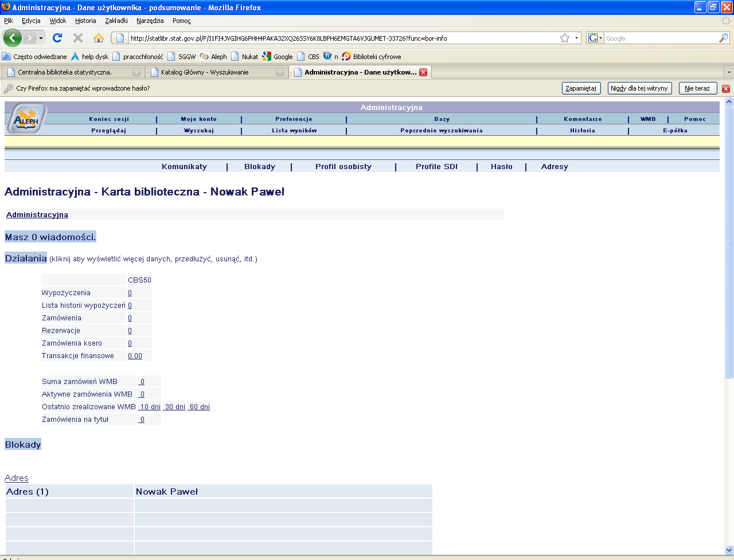Open the Hasło page
The image size is (734, 560).
coord(502,167)
